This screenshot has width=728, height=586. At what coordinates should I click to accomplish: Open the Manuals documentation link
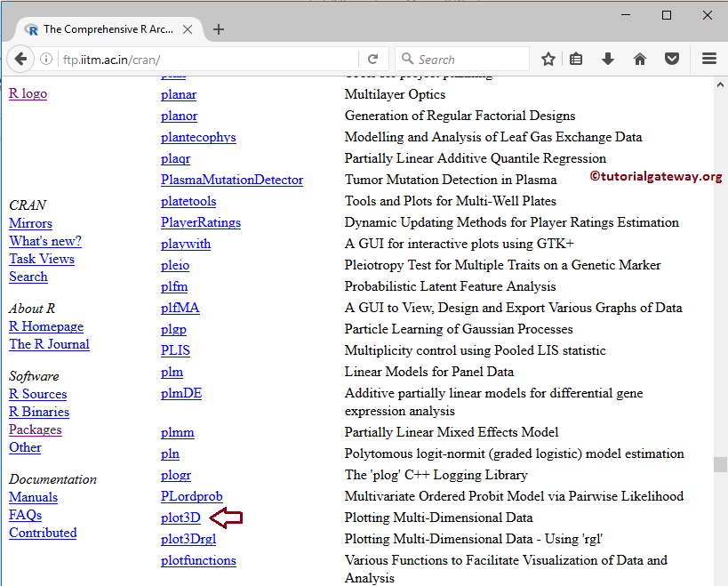(x=33, y=497)
